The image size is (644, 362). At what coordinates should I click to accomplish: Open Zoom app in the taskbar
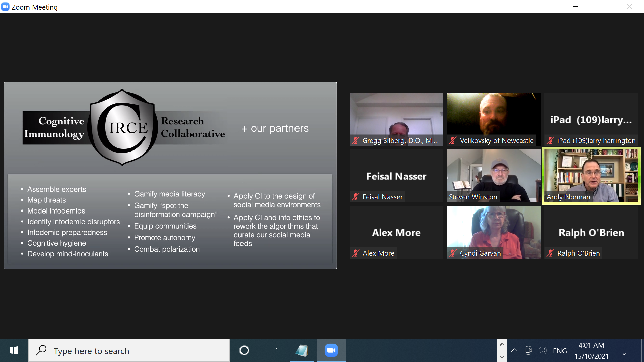pos(331,351)
